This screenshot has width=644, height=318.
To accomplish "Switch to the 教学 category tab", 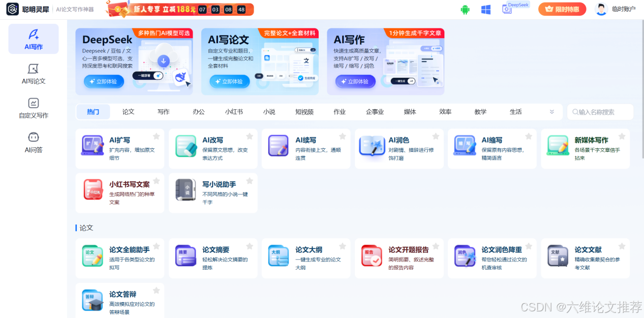I will 480,112.
